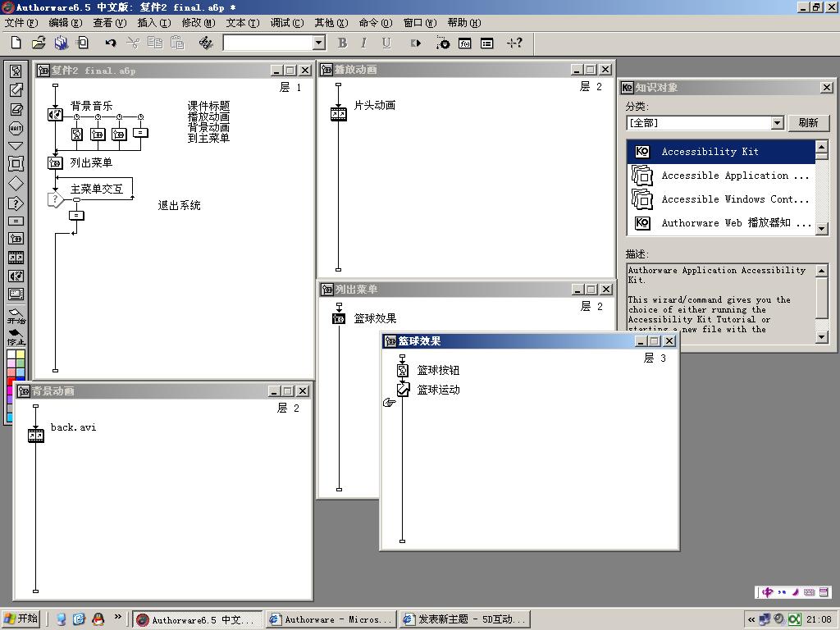This screenshot has width=840, height=630.
Task: Select the Motion icon in the icon palette
Action: click(x=16, y=90)
